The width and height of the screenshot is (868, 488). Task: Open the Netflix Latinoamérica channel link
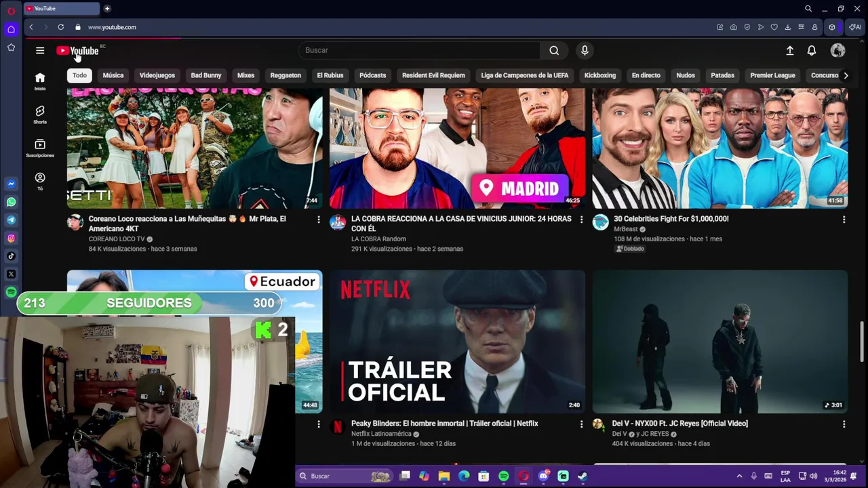pyautogui.click(x=381, y=434)
